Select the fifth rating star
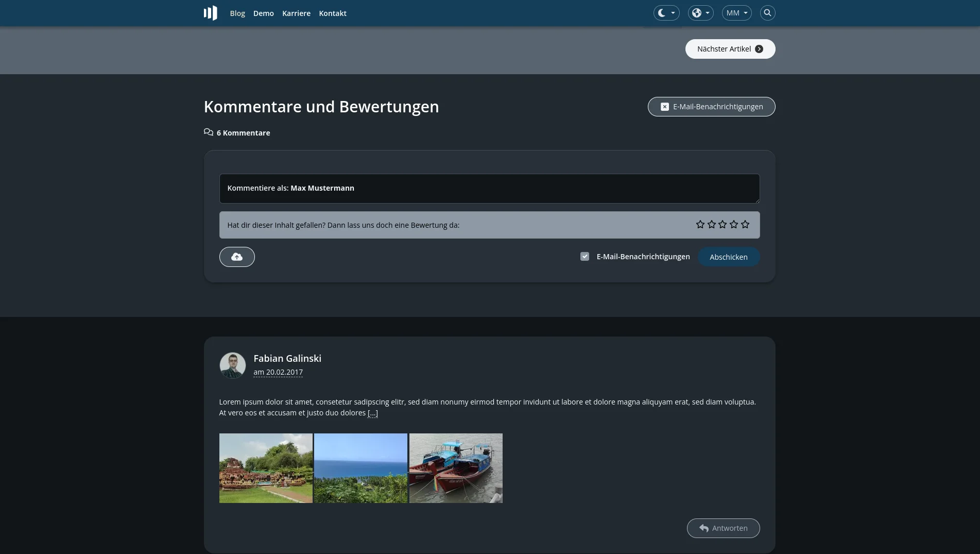The width and height of the screenshot is (980, 554). coord(745,224)
